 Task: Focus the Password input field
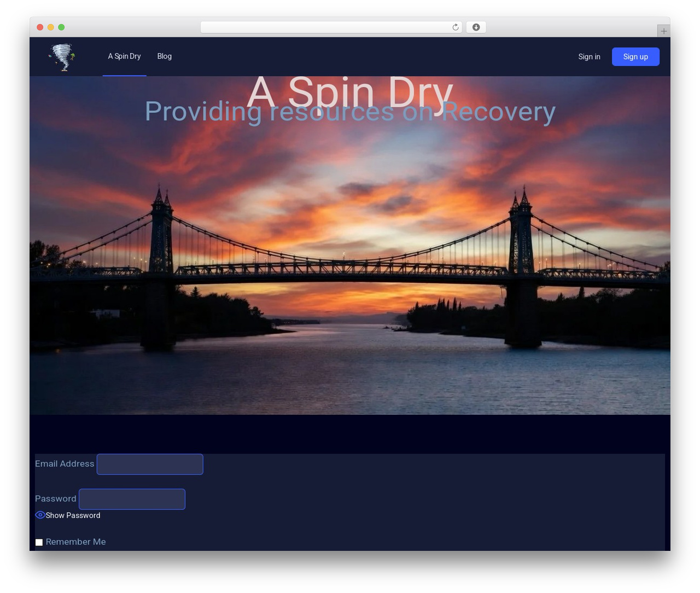click(x=132, y=499)
